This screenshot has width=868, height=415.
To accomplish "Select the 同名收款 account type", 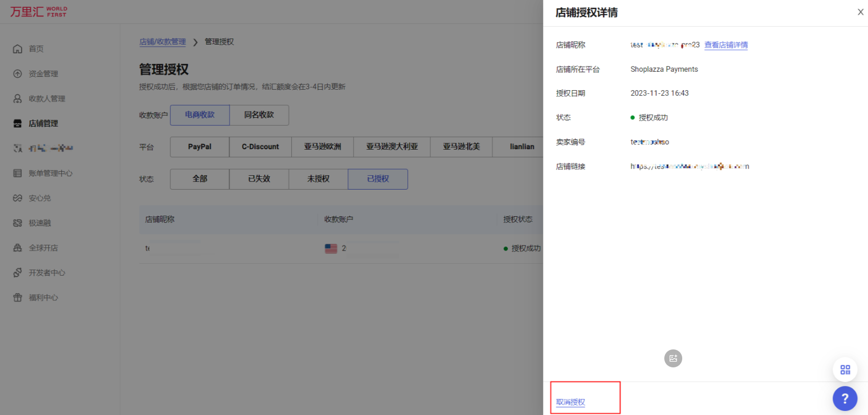I will [x=259, y=115].
